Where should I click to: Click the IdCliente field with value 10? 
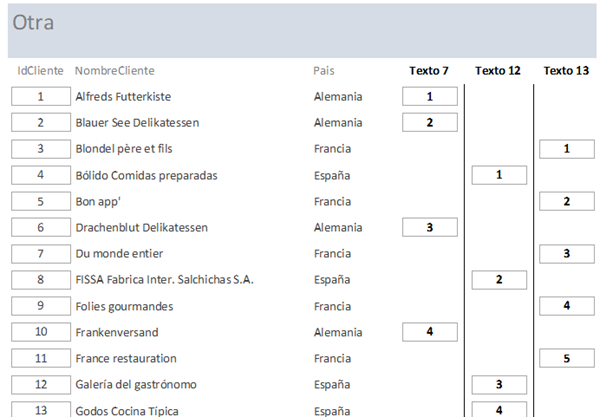tap(40, 331)
